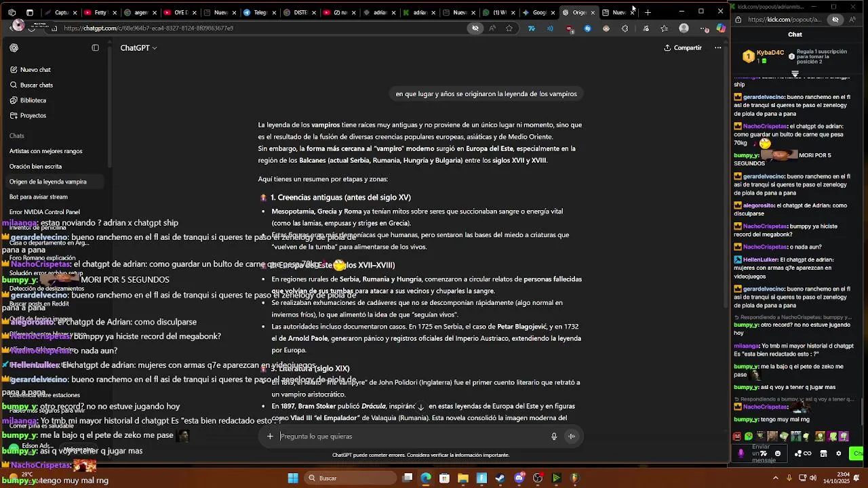Open the ChatGPT logo home icon

point(14,48)
